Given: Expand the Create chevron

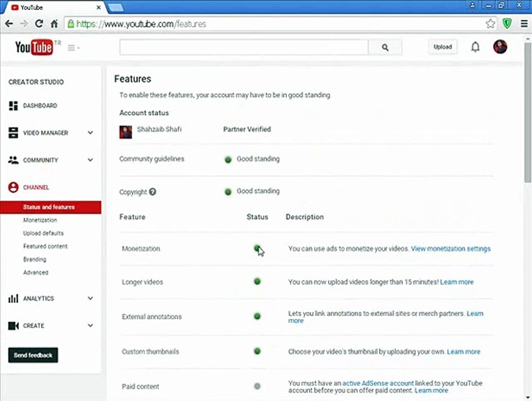Looking at the screenshot, I should tap(90, 325).
